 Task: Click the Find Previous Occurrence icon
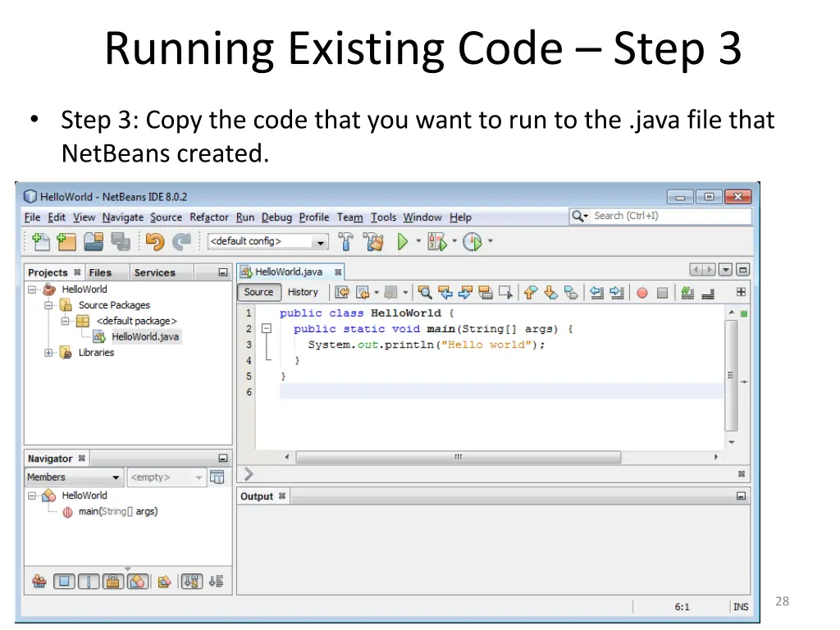coord(445,293)
